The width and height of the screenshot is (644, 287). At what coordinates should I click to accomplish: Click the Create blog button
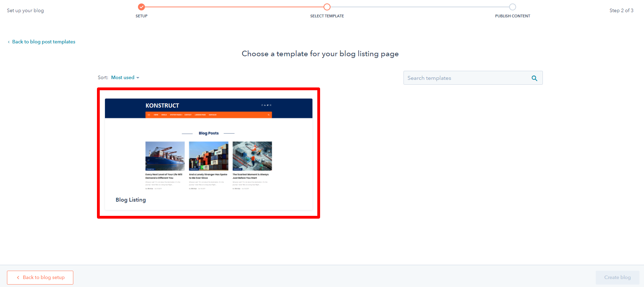(617, 277)
